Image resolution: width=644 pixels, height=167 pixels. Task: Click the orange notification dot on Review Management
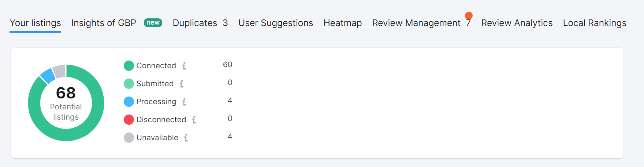coord(469,15)
